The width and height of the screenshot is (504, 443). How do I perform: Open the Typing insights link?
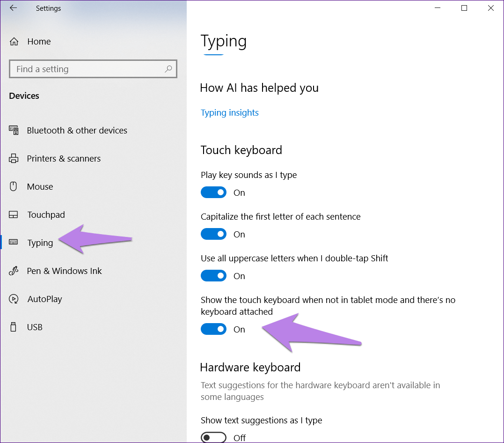point(229,112)
